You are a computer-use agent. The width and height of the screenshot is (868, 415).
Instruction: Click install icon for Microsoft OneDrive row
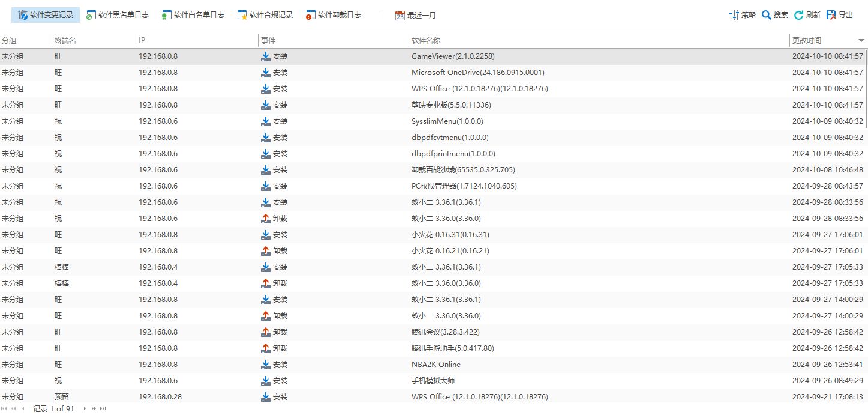point(266,73)
